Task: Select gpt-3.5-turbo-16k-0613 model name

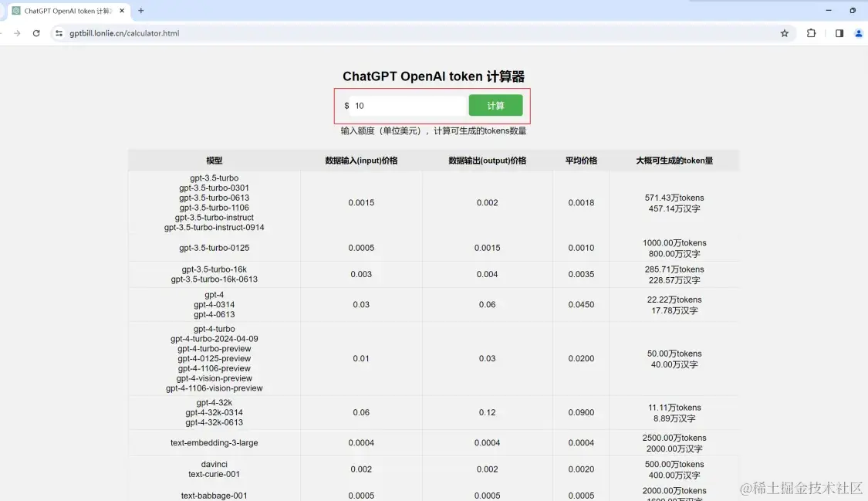Action: pos(214,279)
